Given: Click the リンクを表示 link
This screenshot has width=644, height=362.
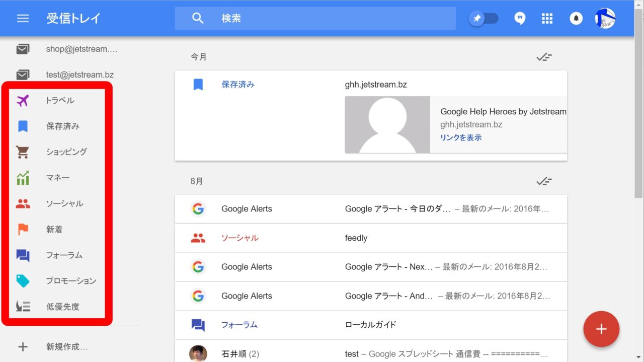Looking at the screenshot, I should click(461, 137).
